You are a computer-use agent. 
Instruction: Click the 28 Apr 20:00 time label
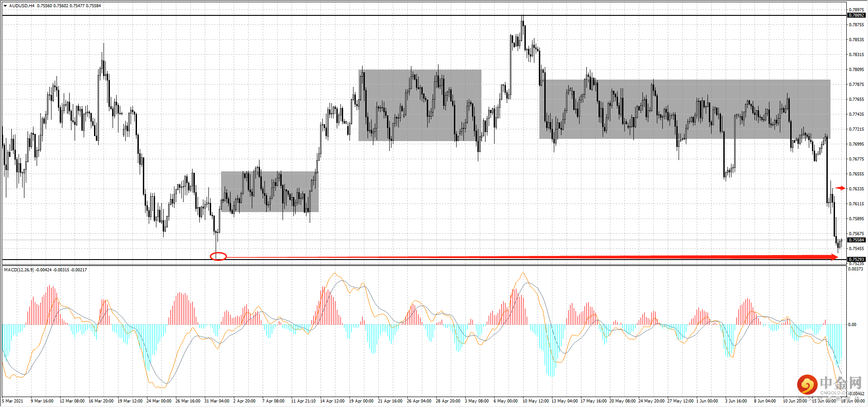point(448,401)
